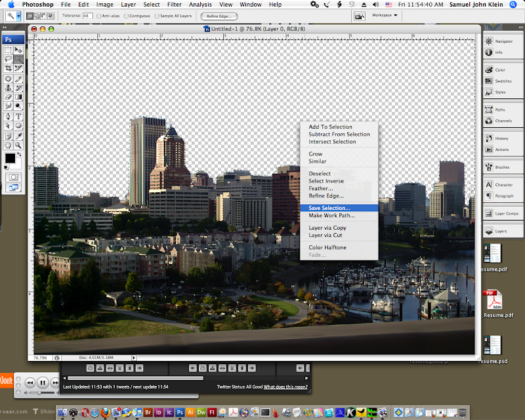Check Sample All Layers option
Image resolution: width=525 pixels, height=420 pixels.
pyautogui.click(x=158, y=16)
